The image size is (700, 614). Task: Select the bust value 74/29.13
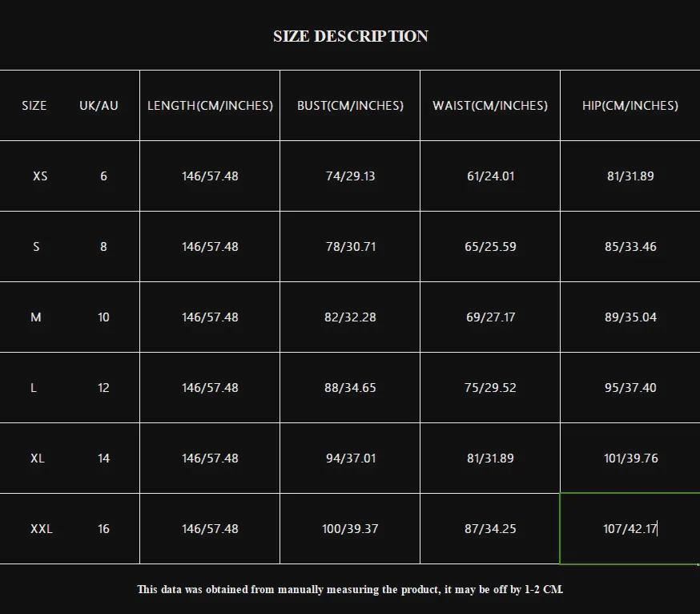click(350, 176)
